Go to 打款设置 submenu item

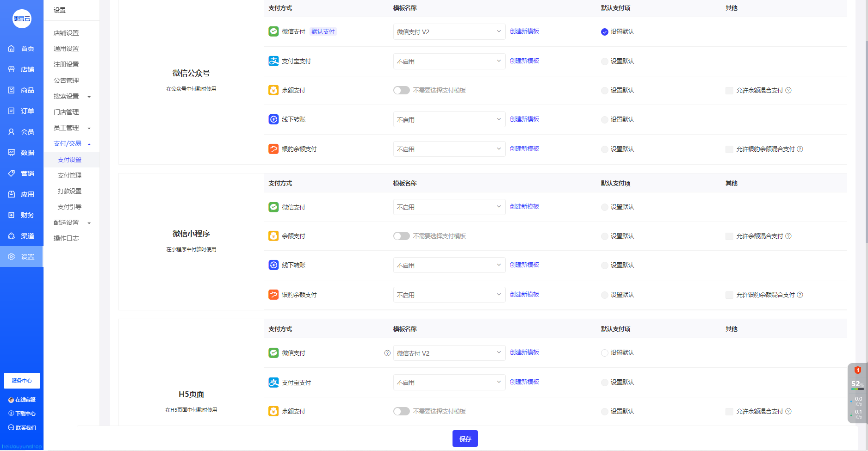click(x=69, y=191)
